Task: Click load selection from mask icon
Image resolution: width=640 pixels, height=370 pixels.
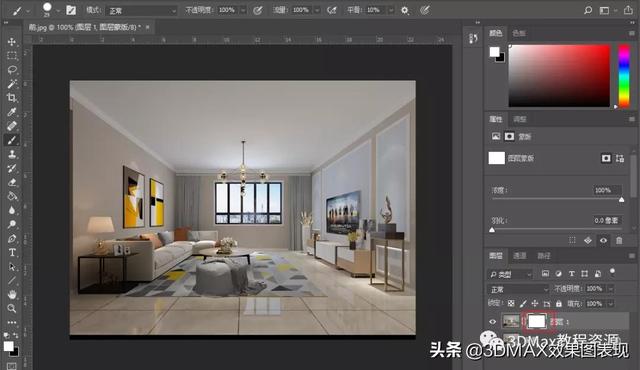Action: 572,241
